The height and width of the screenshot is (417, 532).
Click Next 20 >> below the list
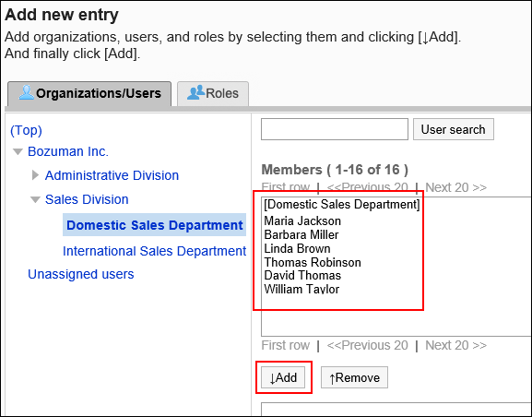click(455, 345)
